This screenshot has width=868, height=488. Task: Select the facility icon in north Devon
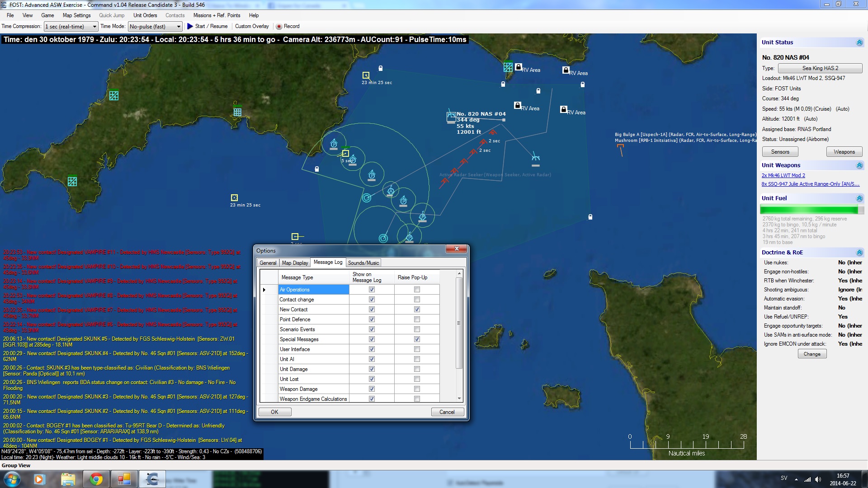114,96
